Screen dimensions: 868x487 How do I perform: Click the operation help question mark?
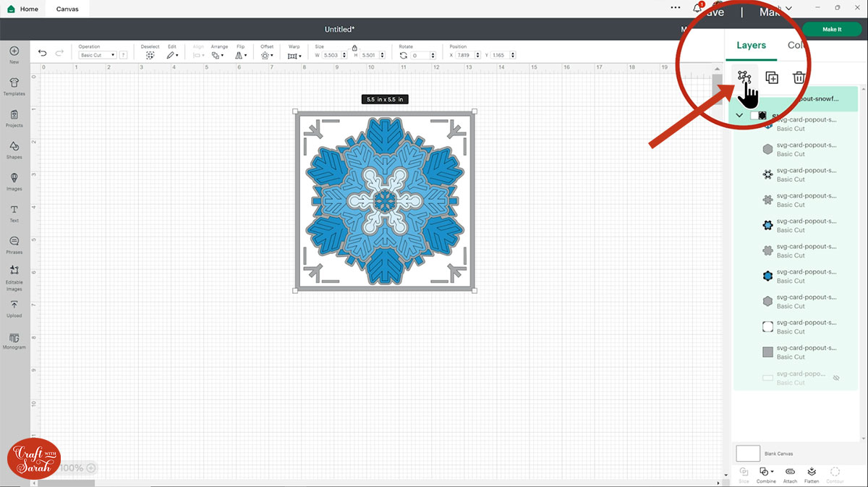click(x=124, y=55)
